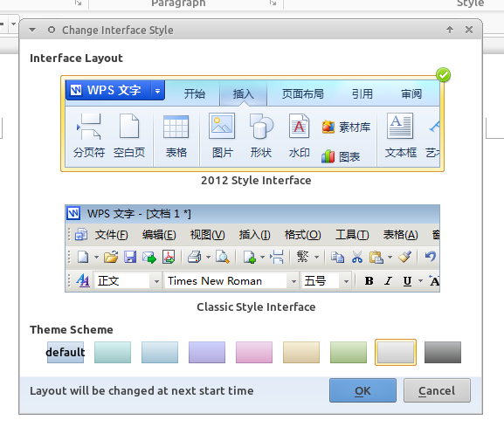The image size is (504, 434).
Task: Click the "2012 Style Interface" caption
Action: coord(256,180)
